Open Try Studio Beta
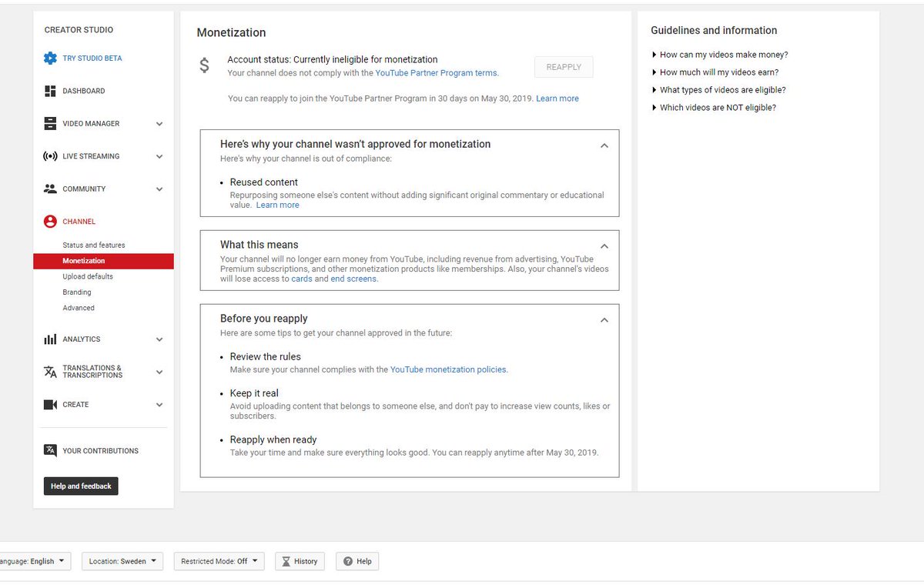This screenshot has height=588, width=924. coord(92,58)
